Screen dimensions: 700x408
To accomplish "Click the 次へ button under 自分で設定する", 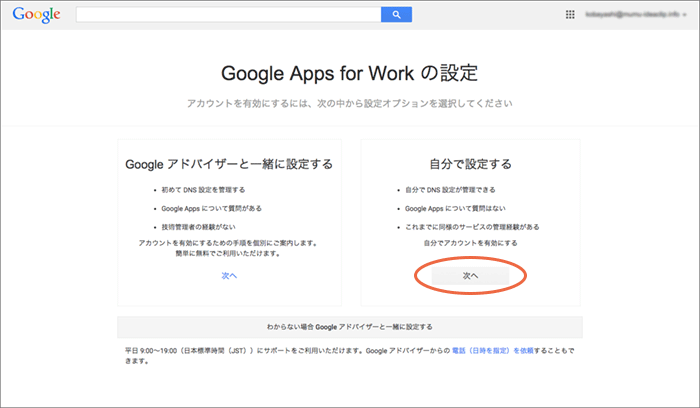I will point(470,276).
